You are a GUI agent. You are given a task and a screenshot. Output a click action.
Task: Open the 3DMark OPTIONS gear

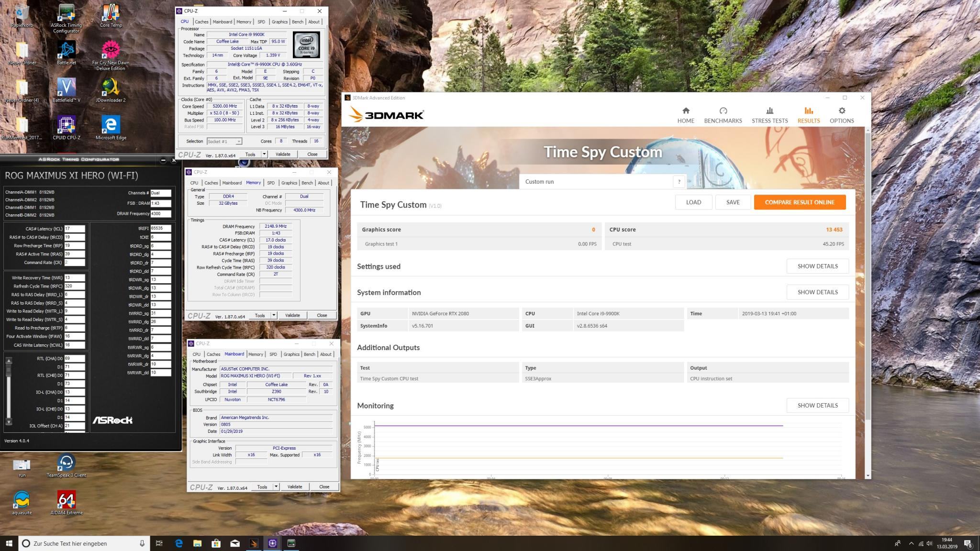pos(841,115)
